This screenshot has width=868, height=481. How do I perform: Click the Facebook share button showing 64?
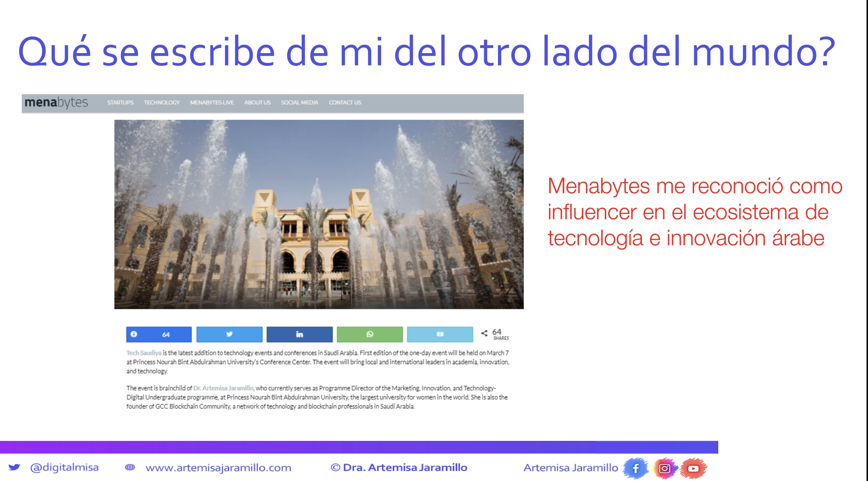click(x=159, y=334)
